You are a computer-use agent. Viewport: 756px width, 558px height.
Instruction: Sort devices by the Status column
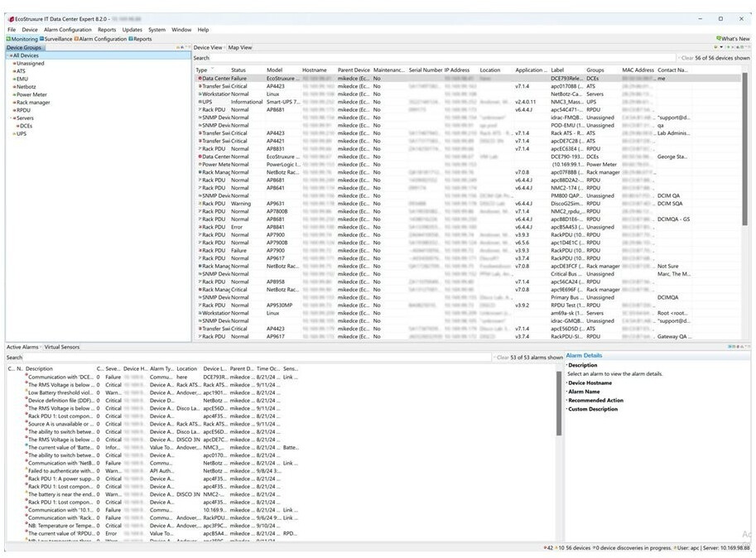pyautogui.click(x=238, y=70)
